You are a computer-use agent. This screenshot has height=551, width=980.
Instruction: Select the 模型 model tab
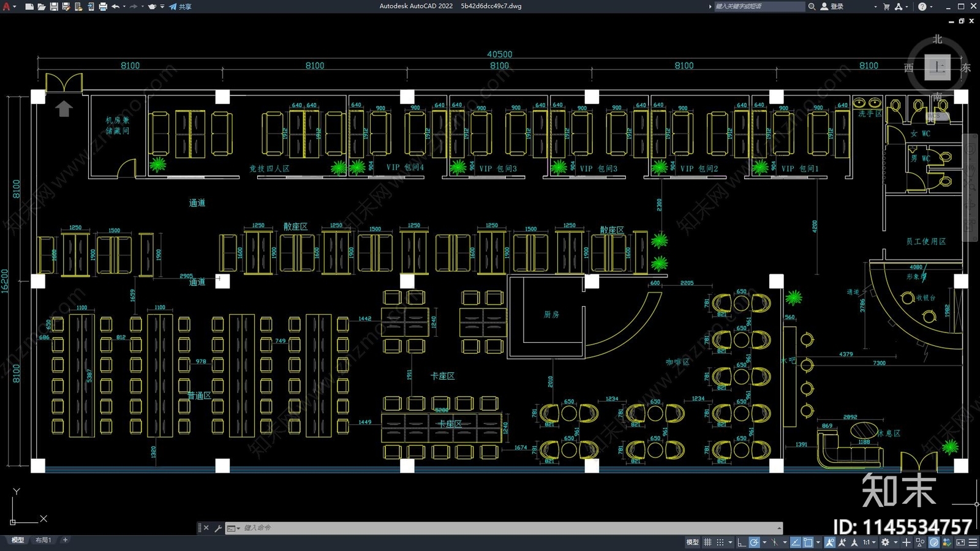pos(18,540)
